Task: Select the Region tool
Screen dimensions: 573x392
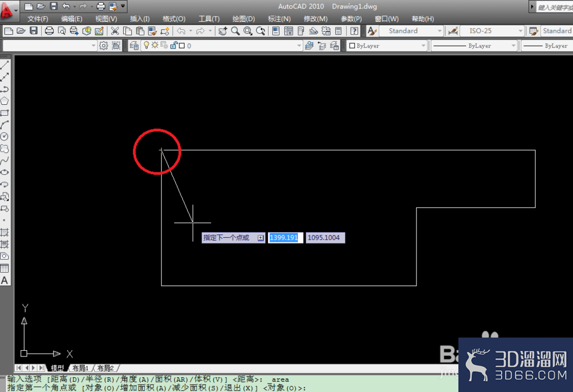Action: click(x=5, y=256)
